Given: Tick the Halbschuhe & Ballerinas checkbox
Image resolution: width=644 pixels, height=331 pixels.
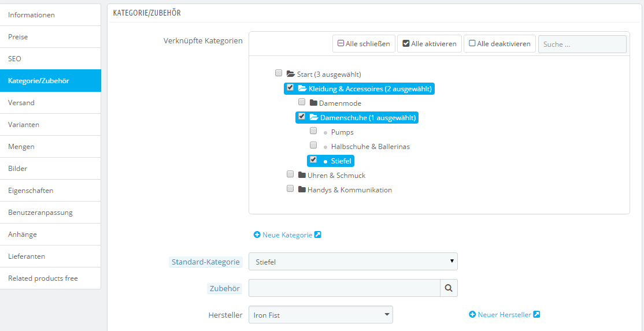Looking at the screenshot, I should pyautogui.click(x=313, y=145).
